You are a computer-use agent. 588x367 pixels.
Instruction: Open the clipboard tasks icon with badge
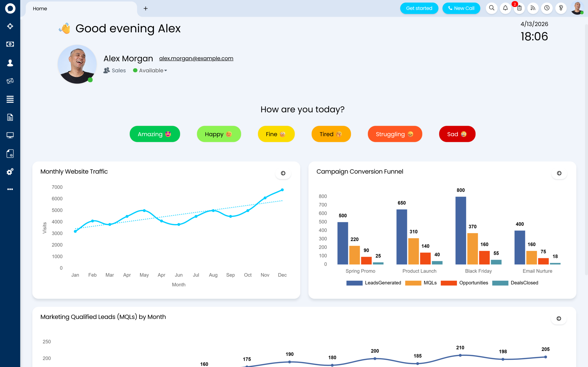tap(519, 8)
